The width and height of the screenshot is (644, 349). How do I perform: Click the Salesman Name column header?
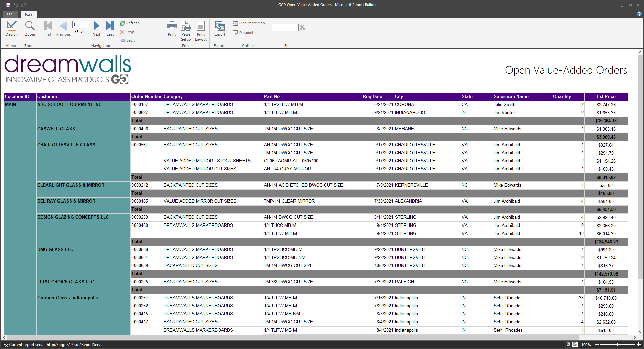point(522,97)
